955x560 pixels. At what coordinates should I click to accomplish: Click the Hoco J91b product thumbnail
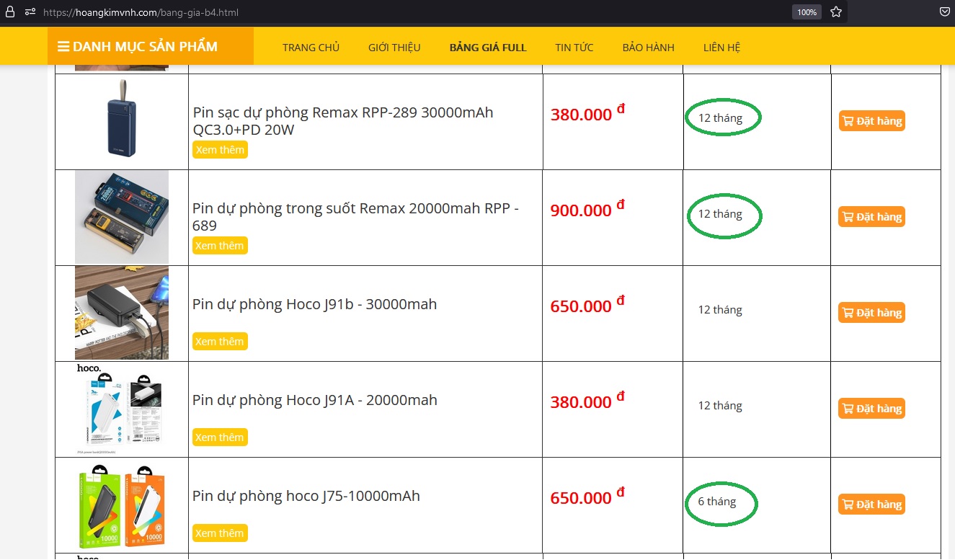pyautogui.click(x=122, y=313)
